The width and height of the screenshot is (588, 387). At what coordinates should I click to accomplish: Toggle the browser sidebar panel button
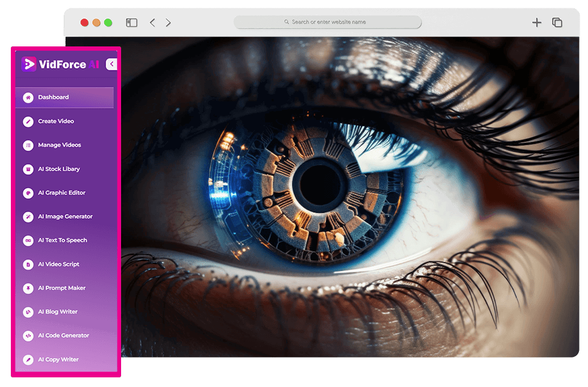[131, 22]
